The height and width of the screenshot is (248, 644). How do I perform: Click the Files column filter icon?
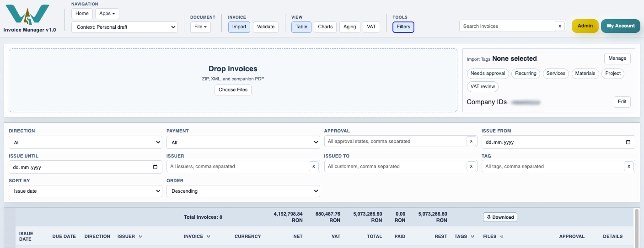pyautogui.click(x=501, y=236)
